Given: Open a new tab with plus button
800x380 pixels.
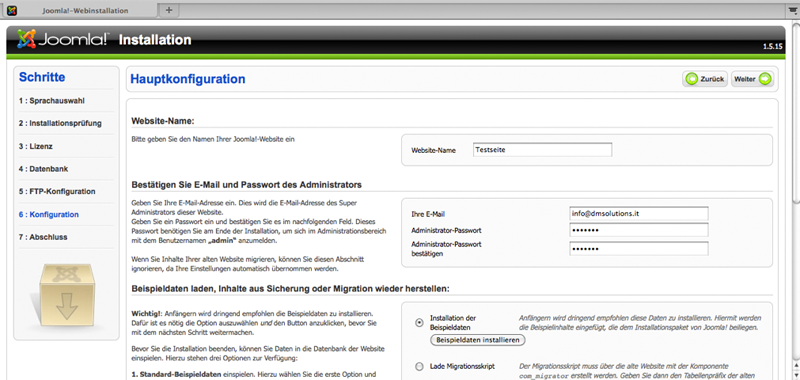Looking at the screenshot, I should pyautogui.click(x=169, y=10).
